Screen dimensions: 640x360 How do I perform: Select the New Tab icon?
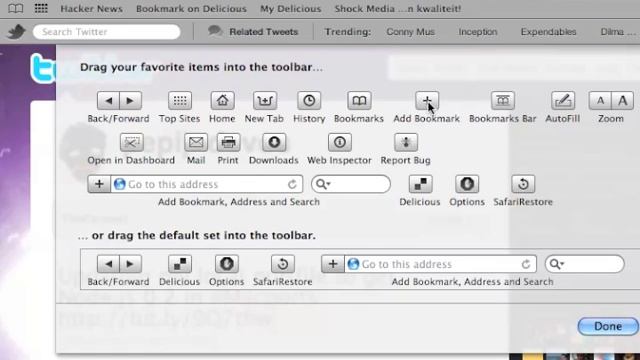(x=264, y=101)
